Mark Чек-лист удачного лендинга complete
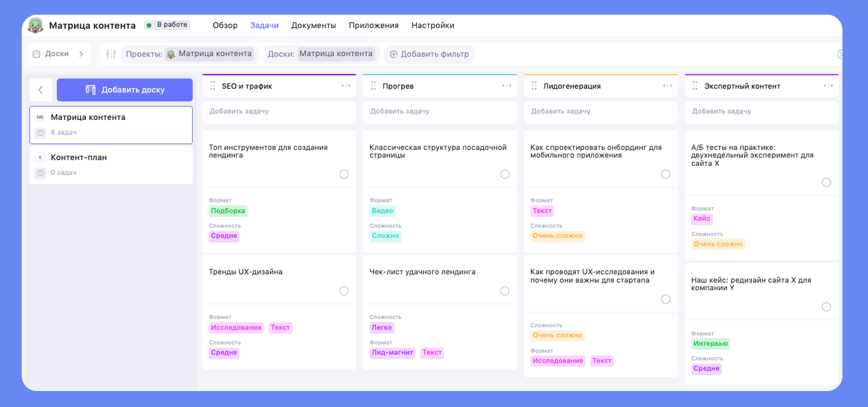The height and width of the screenshot is (407, 868). pos(505,291)
